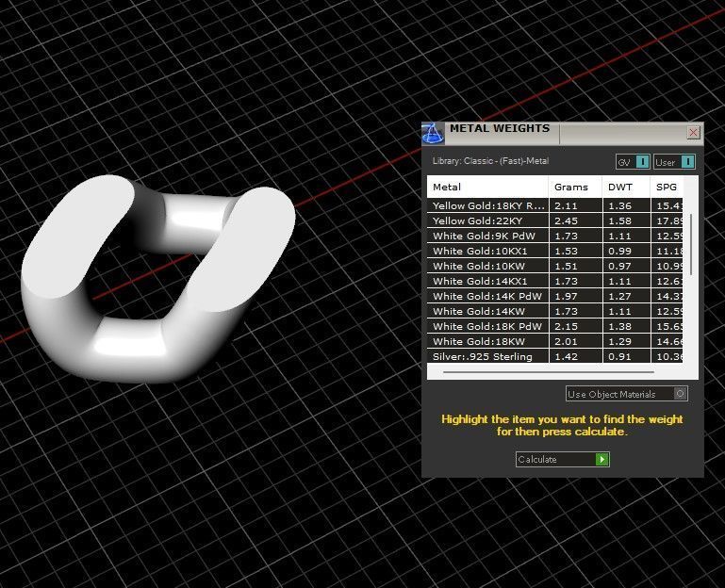Select the White Gold:18K PdW row
Image resolution: width=725 pixels, height=588 pixels.
point(555,326)
